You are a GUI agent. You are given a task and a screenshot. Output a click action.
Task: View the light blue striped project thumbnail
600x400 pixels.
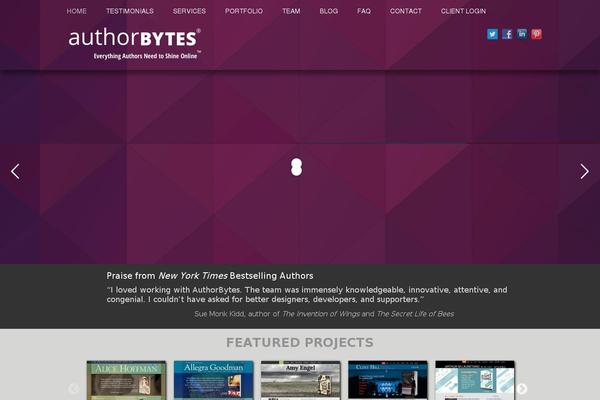475,380
